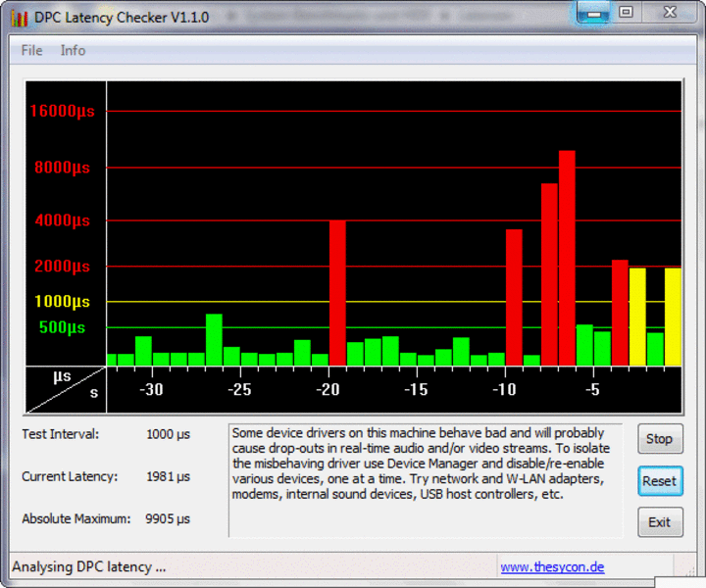Click the -20 time axis label
Image resolution: width=706 pixels, height=588 pixels.
(x=328, y=389)
